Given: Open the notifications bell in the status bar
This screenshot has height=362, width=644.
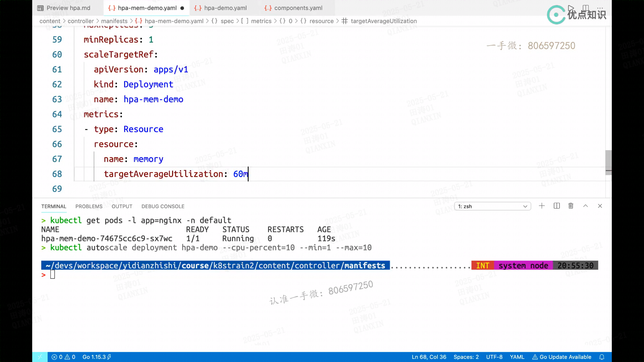Looking at the screenshot, I should coord(602,357).
